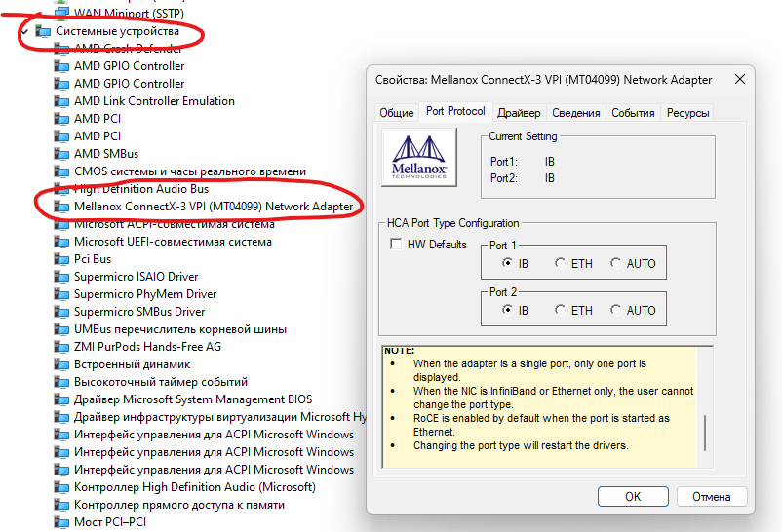Select ETH for Port 2
This screenshot has height=532, width=782.
click(560, 310)
